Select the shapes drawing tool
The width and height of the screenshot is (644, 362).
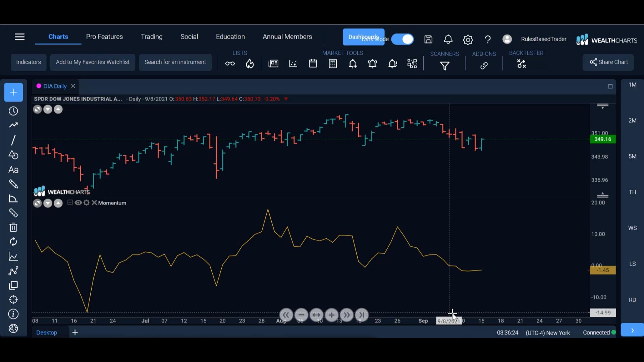point(13,155)
